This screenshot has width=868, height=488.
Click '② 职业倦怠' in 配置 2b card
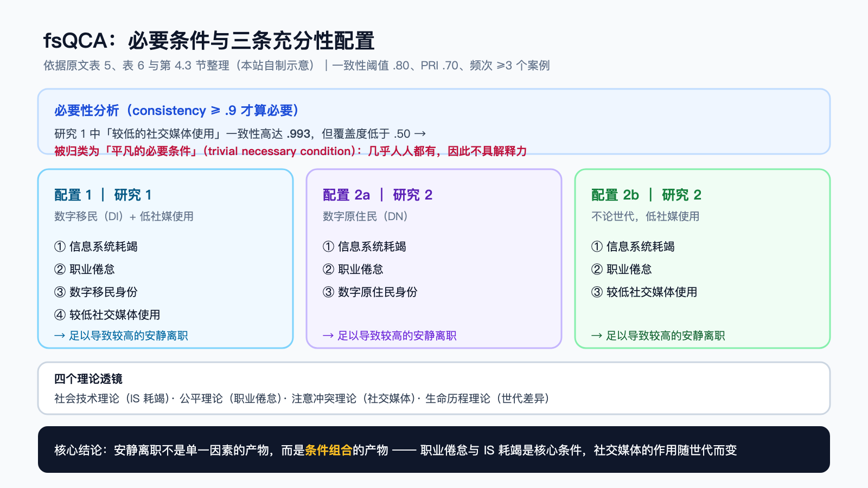tap(622, 269)
